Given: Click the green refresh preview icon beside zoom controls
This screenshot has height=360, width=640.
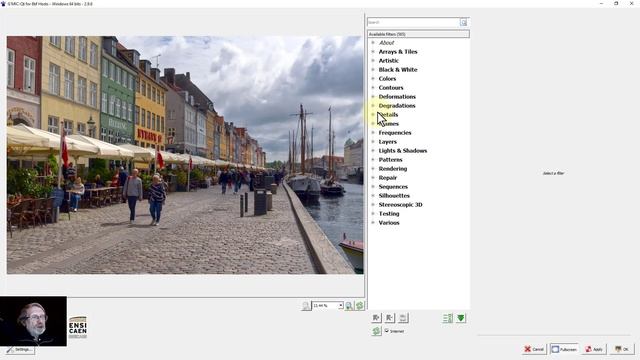Looking at the screenshot, I should (x=360, y=306).
